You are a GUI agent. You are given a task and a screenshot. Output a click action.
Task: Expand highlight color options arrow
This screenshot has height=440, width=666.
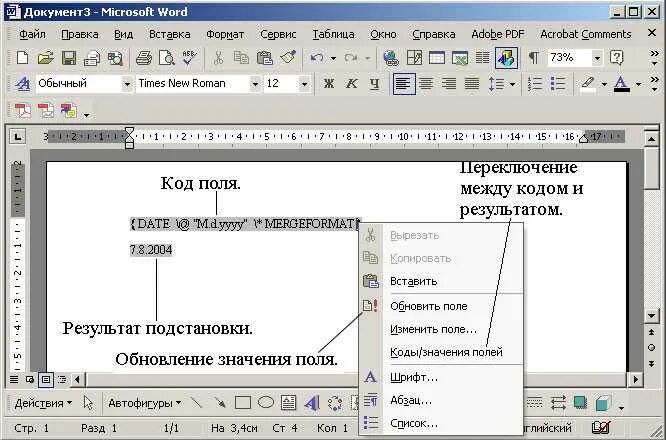(604, 84)
